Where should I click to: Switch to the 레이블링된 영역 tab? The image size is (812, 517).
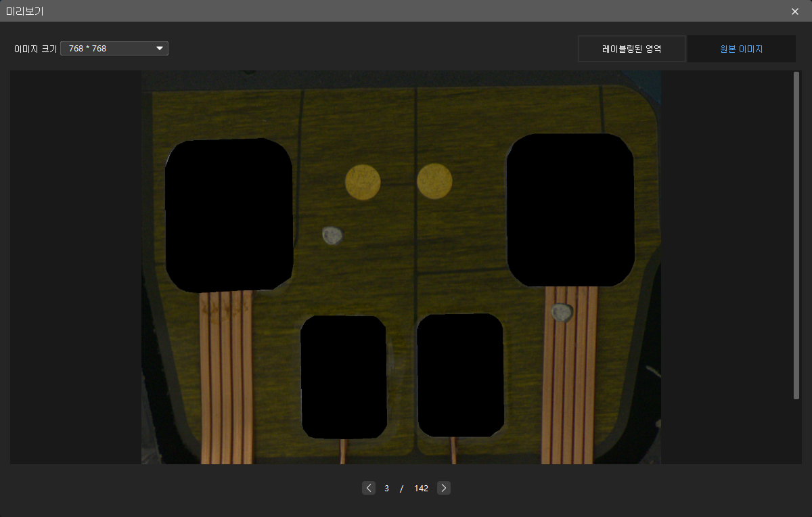(632, 49)
